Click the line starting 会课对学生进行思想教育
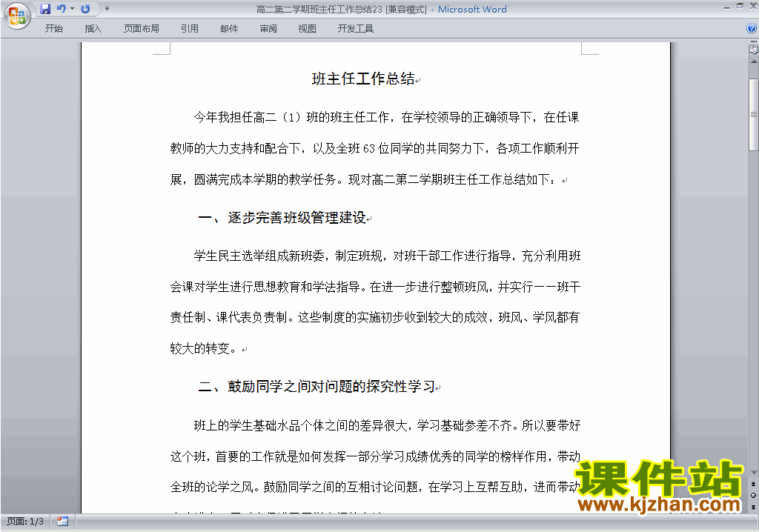The width and height of the screenshot is (759, 532). 375,287
